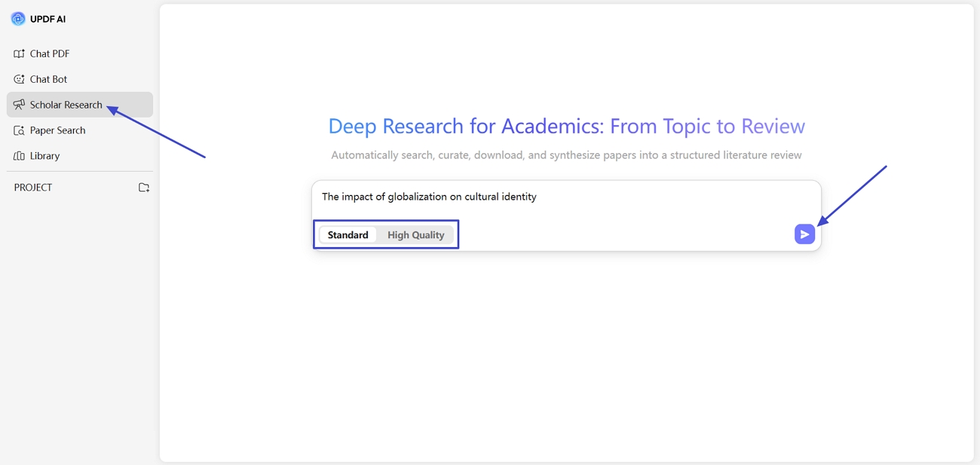Switch to the Chat Bot tab

[x=48, y=78]
